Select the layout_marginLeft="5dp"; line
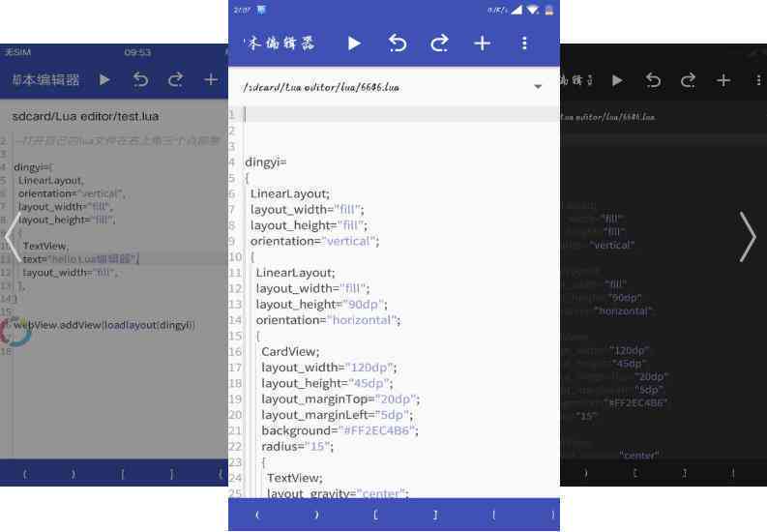 (337, 415)
